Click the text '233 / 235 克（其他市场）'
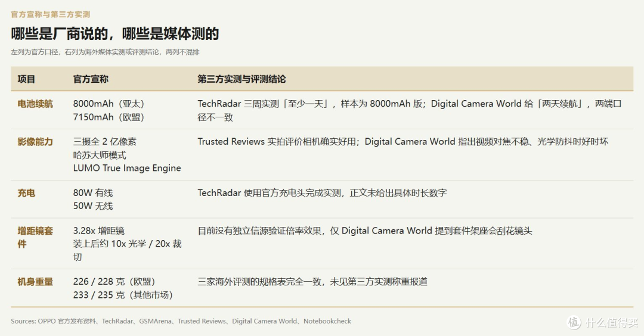The image size is (644, 336). pos(123,294)
